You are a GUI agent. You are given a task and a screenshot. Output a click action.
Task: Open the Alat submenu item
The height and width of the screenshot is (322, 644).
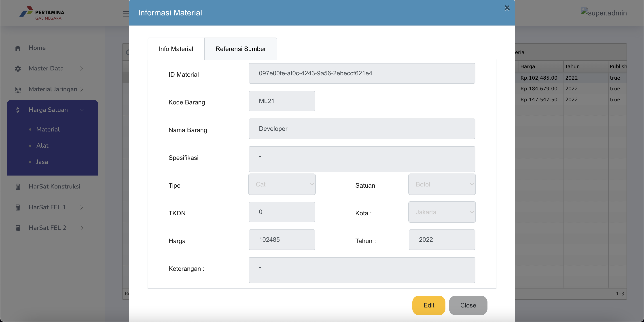pos(42,146)
